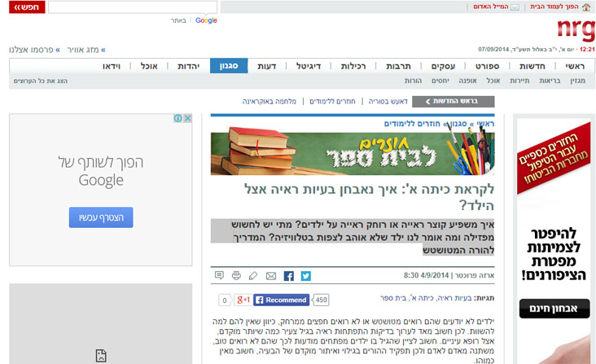Select the באתר search scope option
The height and width of the screenshot is (364, 596).
pos(178,20)
